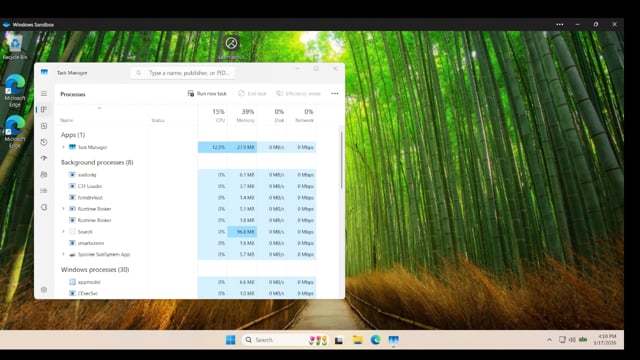Open the Performance page from sidebar
This screenshot has width=640, height=360.
[44, 126]
